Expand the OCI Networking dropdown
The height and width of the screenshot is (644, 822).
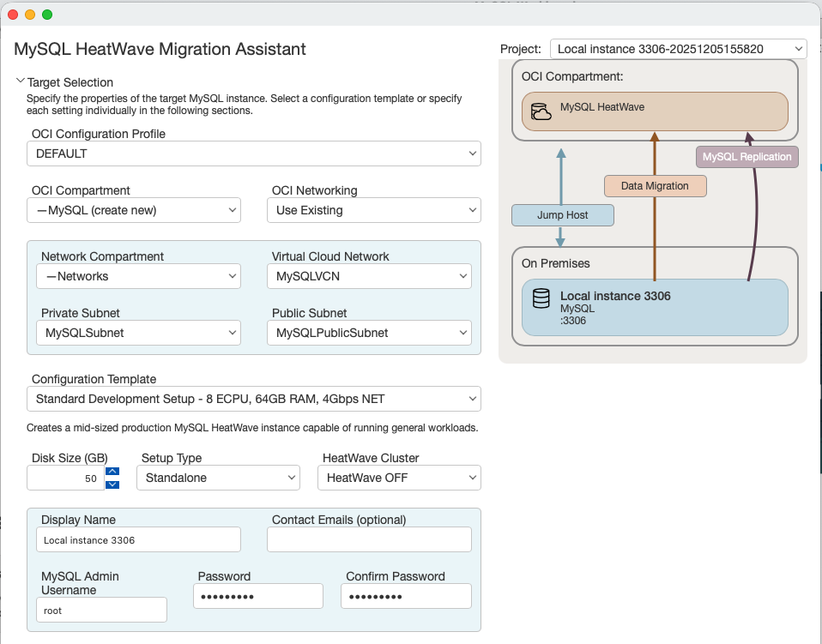click(x=374, y=210)
